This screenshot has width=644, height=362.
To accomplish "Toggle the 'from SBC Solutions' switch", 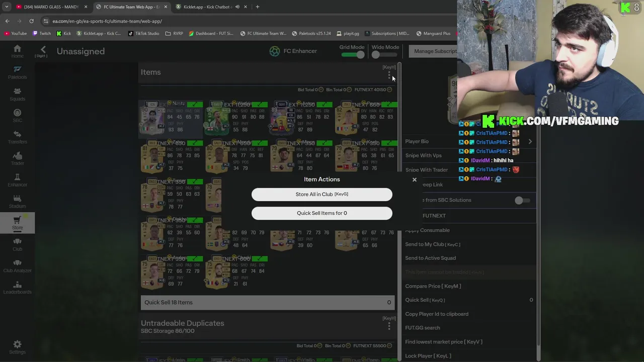I will click(522, 200).
